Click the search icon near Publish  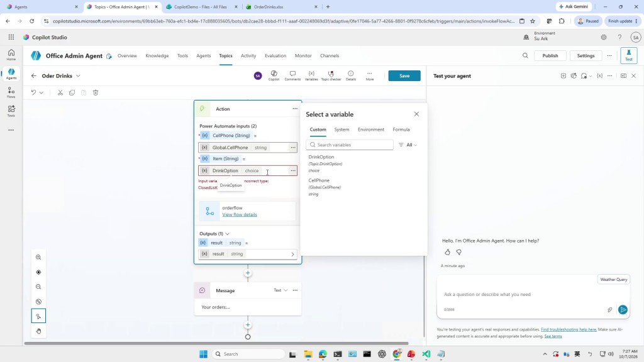point(525,56)
